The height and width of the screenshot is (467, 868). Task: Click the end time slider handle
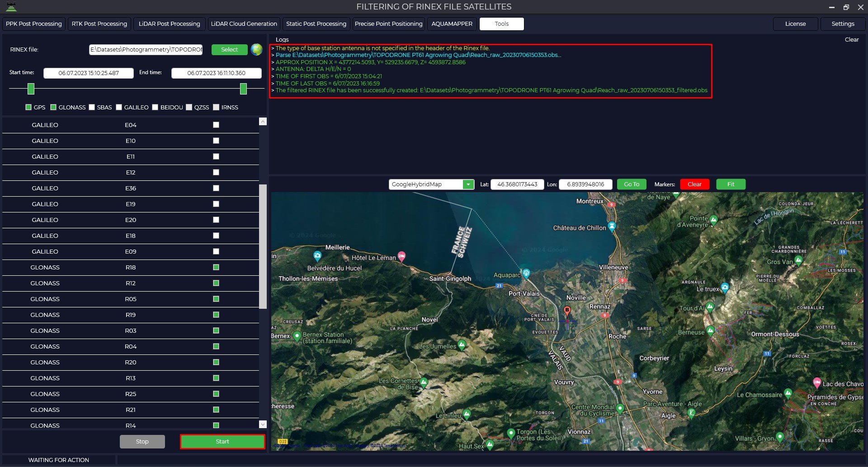point(243,89)
